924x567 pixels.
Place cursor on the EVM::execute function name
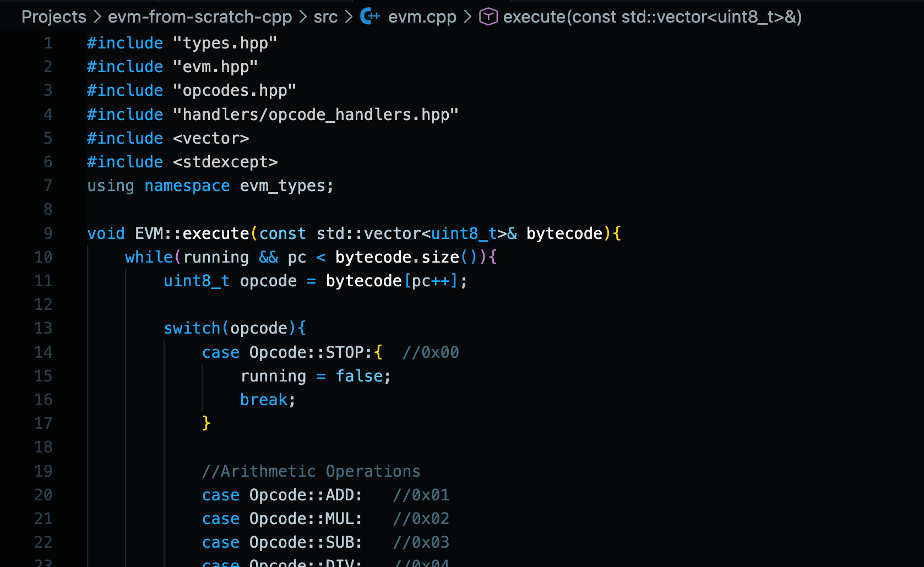click(x=215, y=233)
